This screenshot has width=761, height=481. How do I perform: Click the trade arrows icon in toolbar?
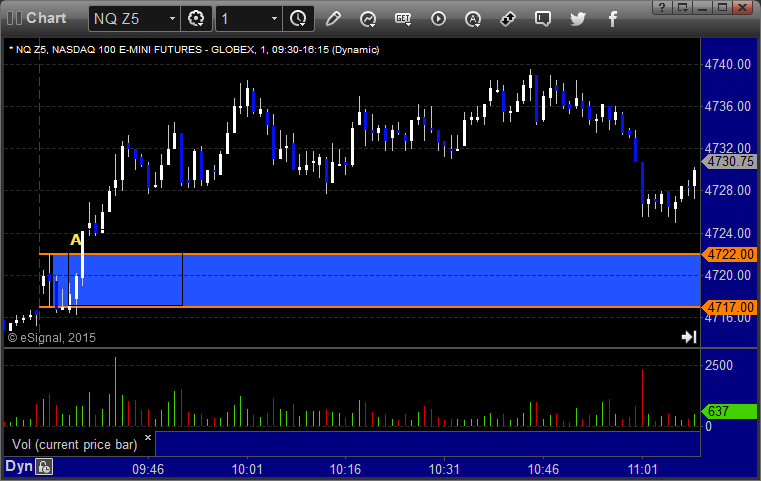(508, 19)
